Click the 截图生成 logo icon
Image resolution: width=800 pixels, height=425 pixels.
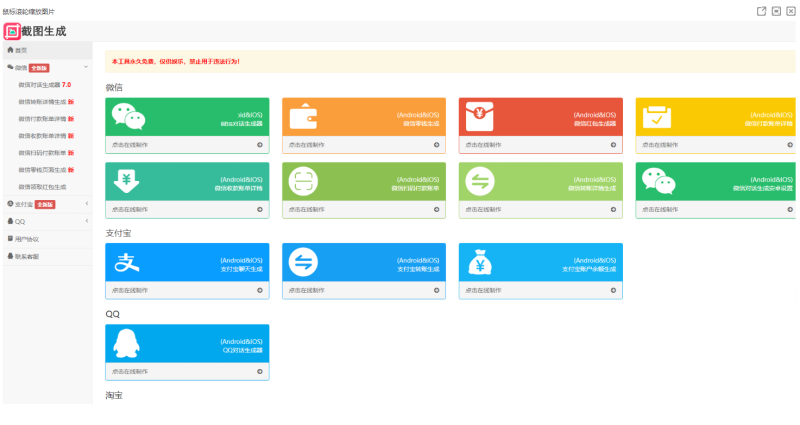(x=12, y=32)
